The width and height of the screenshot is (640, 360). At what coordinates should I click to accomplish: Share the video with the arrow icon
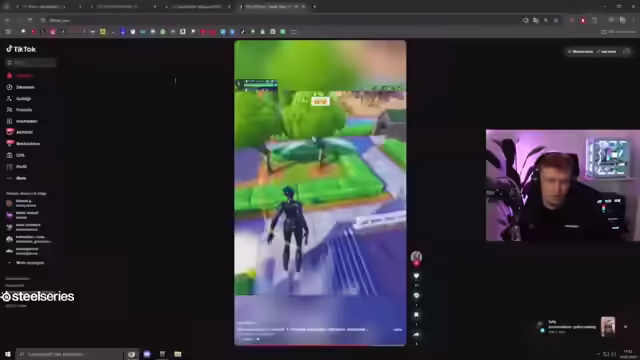(x=416, y=334)
